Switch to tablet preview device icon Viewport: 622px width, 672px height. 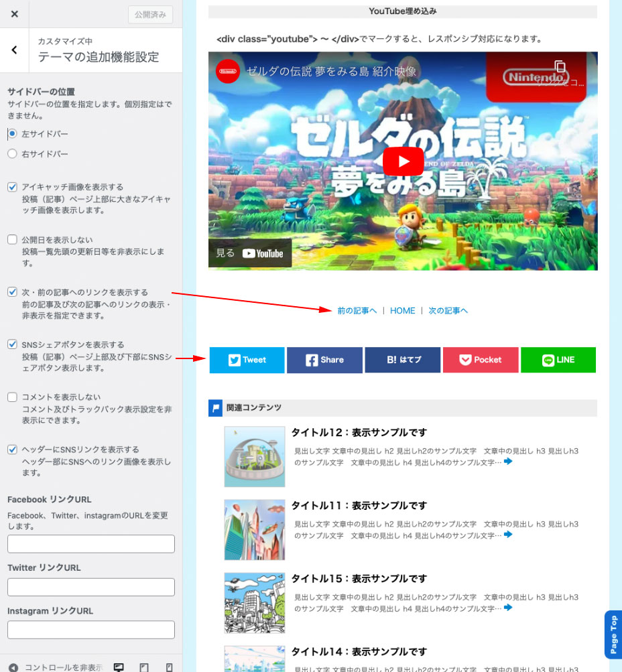144,667
